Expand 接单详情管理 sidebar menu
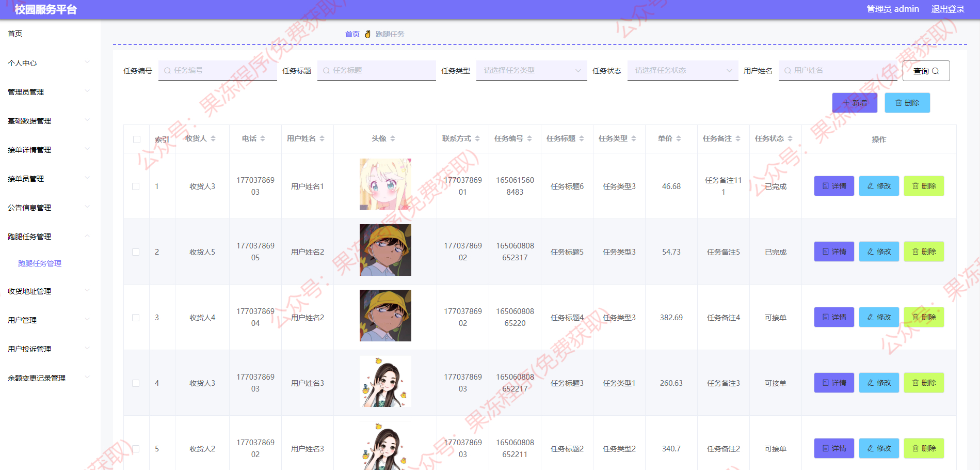980x470 pixels. click(49, 150)
